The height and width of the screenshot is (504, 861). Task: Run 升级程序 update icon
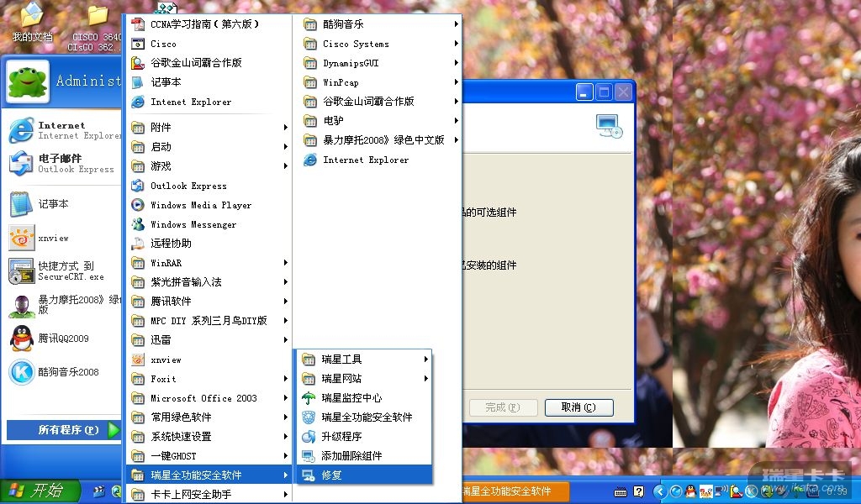tap(309, 437)
